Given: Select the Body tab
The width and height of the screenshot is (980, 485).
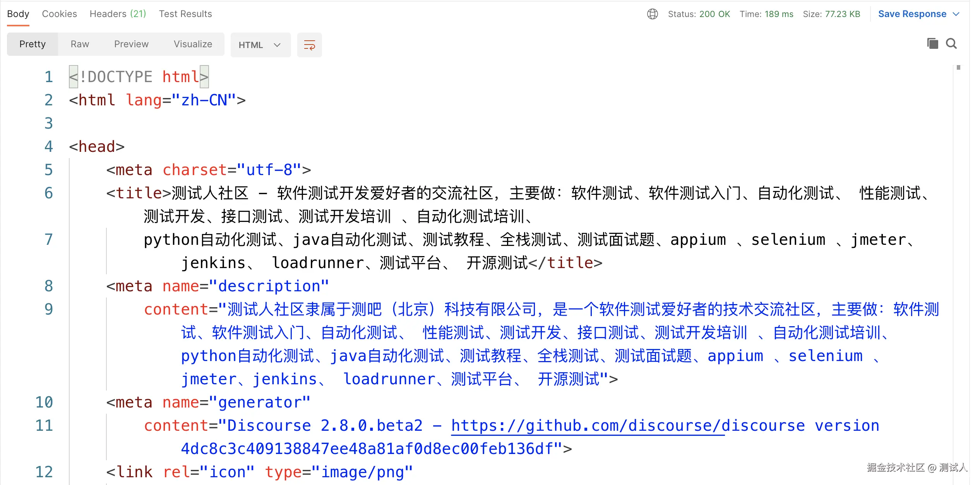Looking at the screenshot, I should tap(18, 14).
